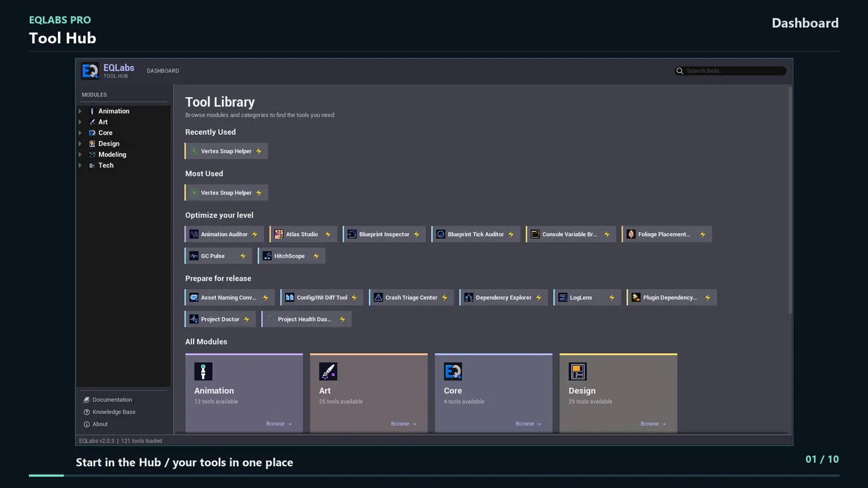Select the Core label in the modules tree

tap(105, 133)
